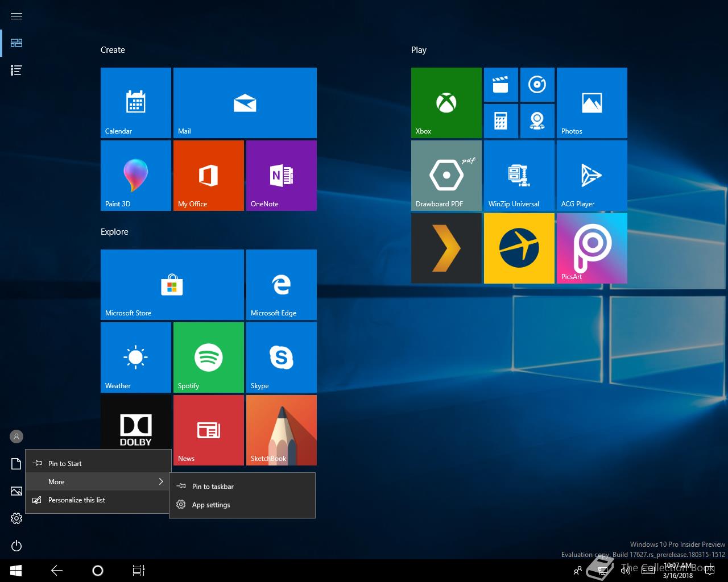Open WinZip Universal tile

(x=519, y=176)
